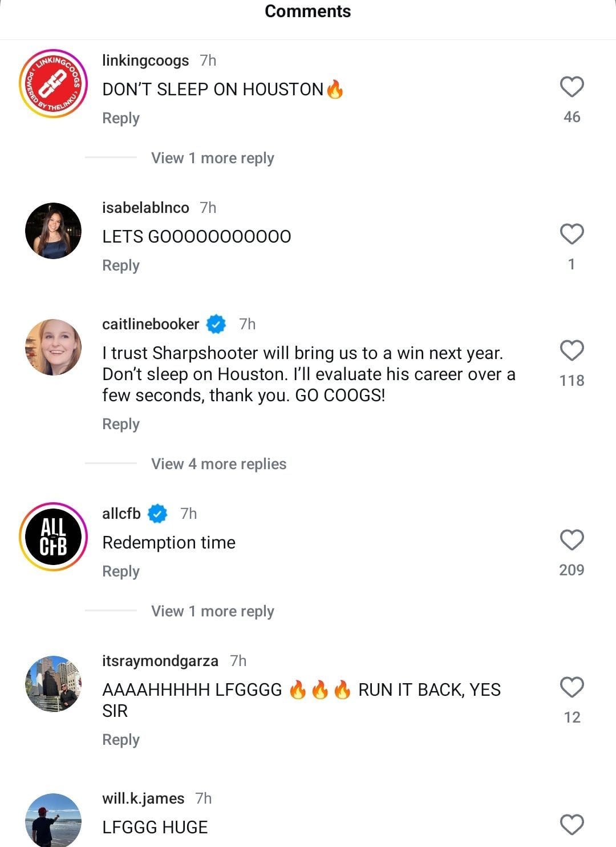Like will.k.james's LFGGG HUGE comment

tap(572, 825)
